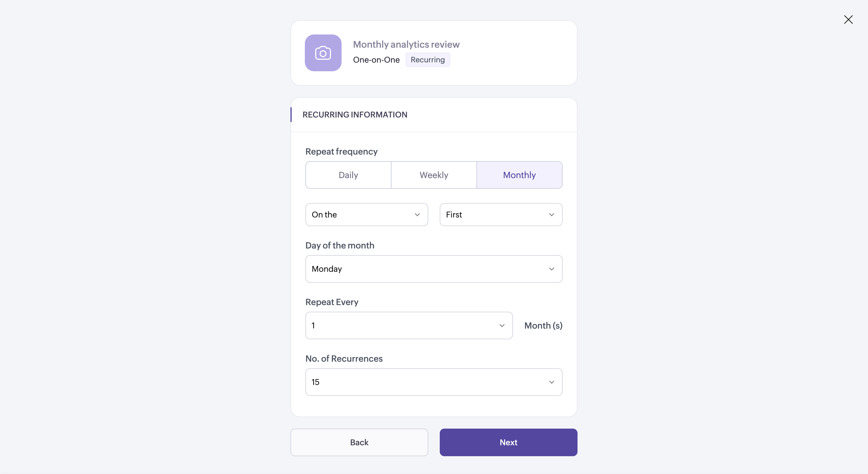Click the RECURRING INFORMATION section header
868x474 pixels.
[x=354, y=115]
